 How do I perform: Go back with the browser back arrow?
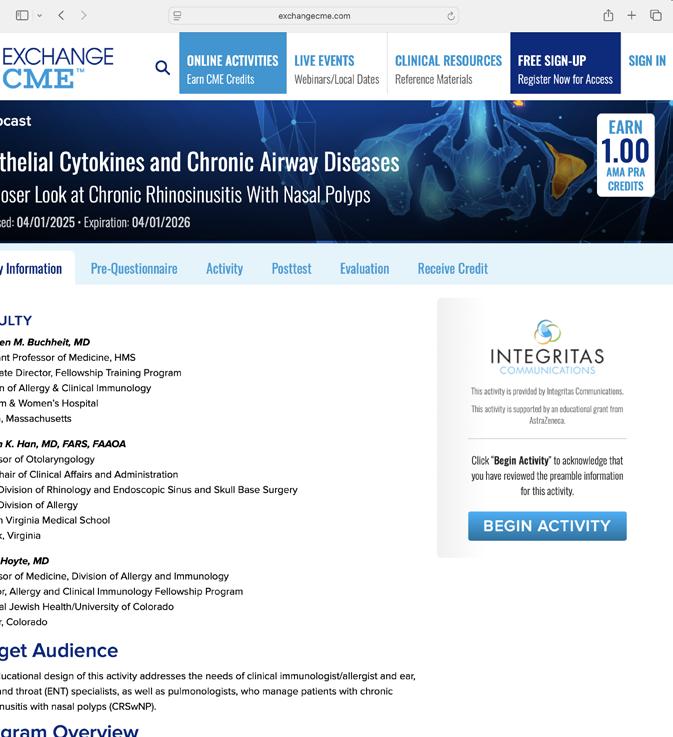(61, 16)
